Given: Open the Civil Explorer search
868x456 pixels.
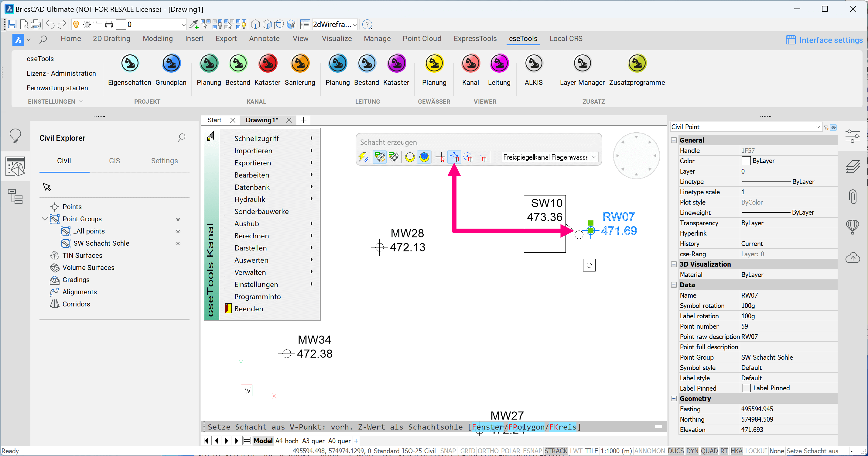Looking at the screenshot, I should 182,137.
